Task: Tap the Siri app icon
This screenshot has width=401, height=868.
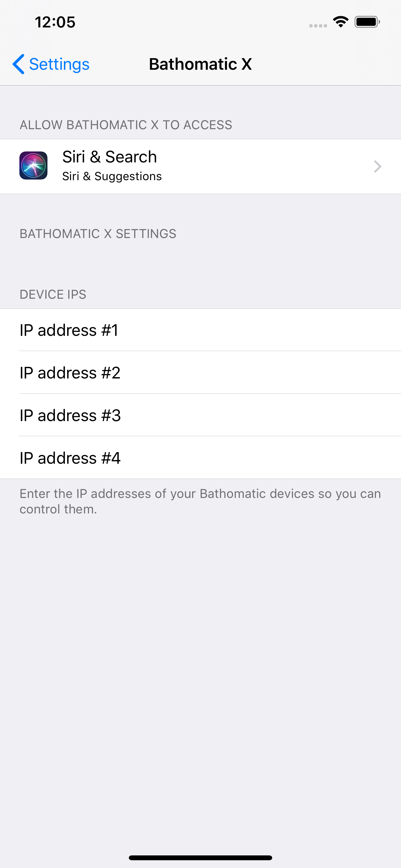Action: 33,165
